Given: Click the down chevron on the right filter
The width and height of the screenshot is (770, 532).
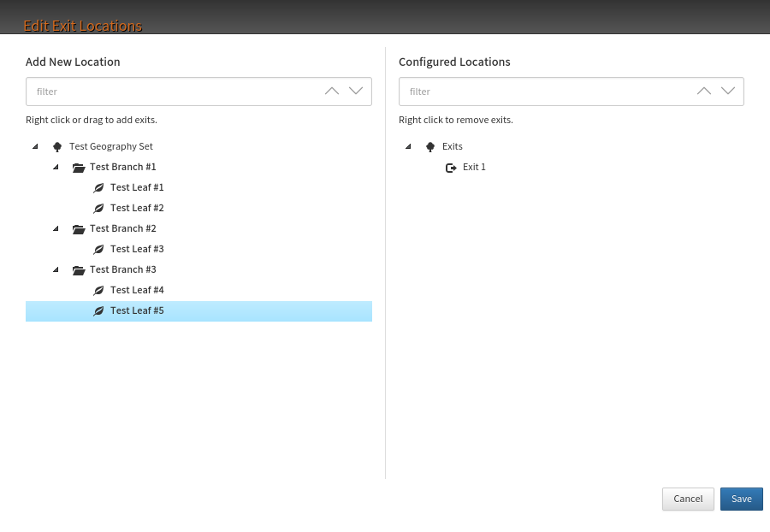Looking at the screenshot, I should 728,91.
